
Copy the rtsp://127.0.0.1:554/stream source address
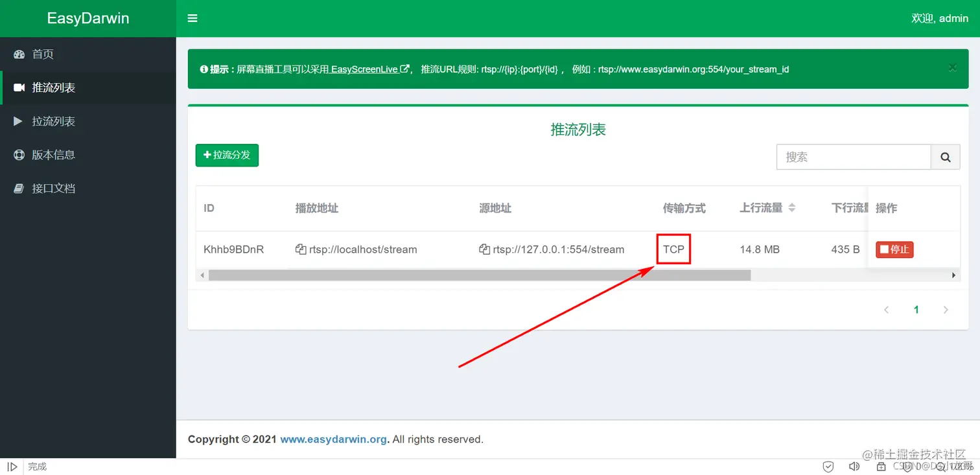tap(484, 249)
